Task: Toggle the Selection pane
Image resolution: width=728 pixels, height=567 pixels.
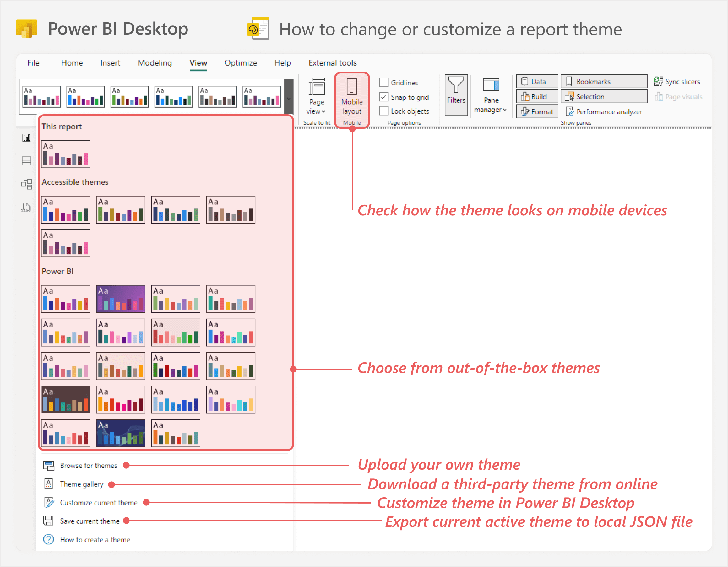Action: click(x=604, y=96)
